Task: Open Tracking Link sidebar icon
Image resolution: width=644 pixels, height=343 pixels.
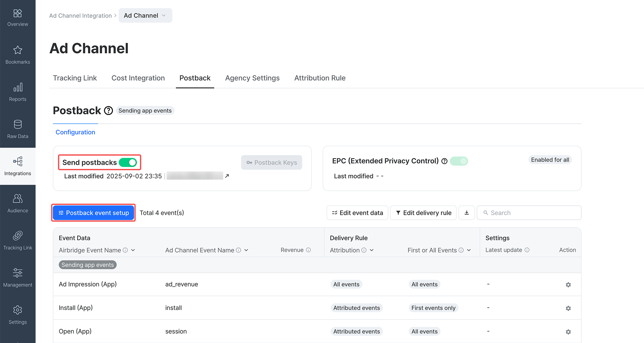Action: click(18, 235)
